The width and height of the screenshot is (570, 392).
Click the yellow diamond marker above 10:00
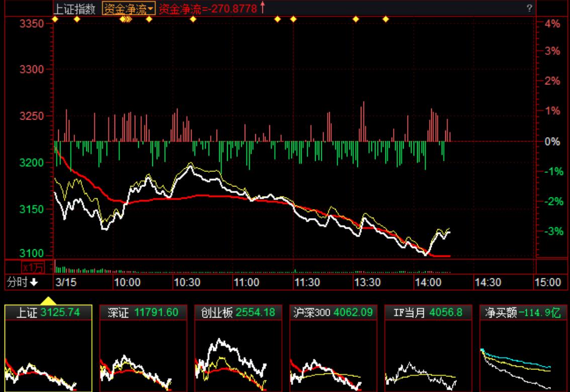click(123, 19)
